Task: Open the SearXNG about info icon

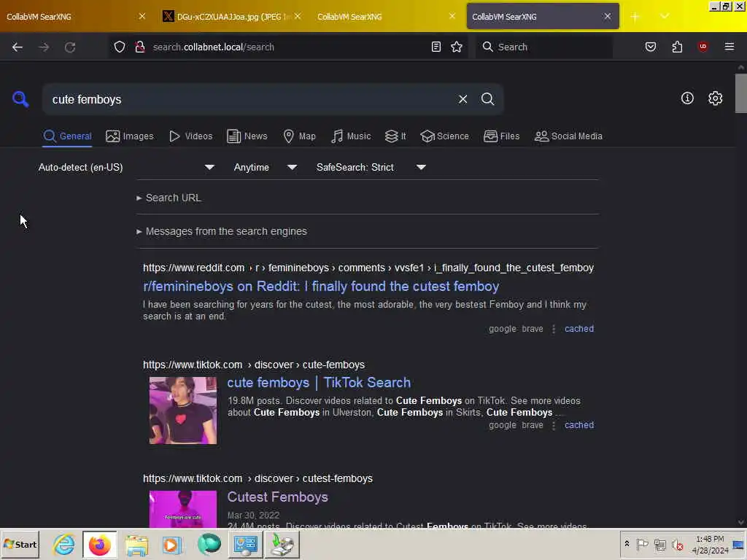Action: pos(687,98)
